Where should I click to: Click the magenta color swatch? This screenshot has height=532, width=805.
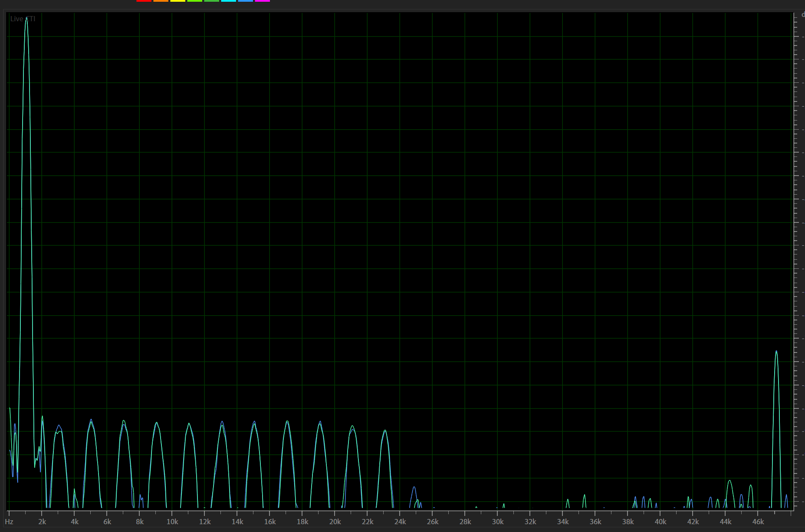coord(263,1)
